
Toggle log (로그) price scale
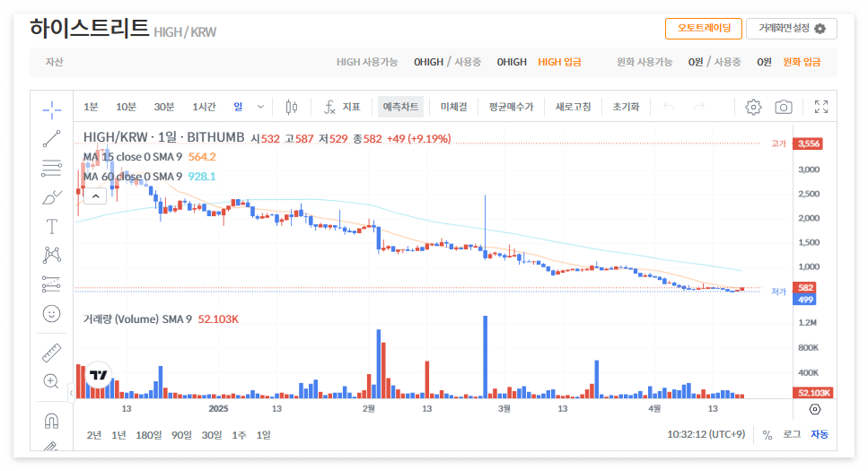(792, 434)
